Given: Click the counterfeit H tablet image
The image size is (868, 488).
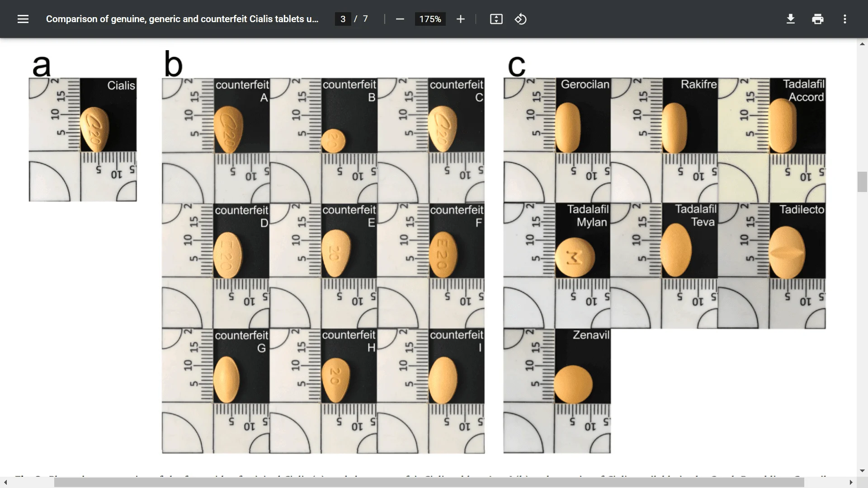Looking at the screenshot, I should (335, 380).
